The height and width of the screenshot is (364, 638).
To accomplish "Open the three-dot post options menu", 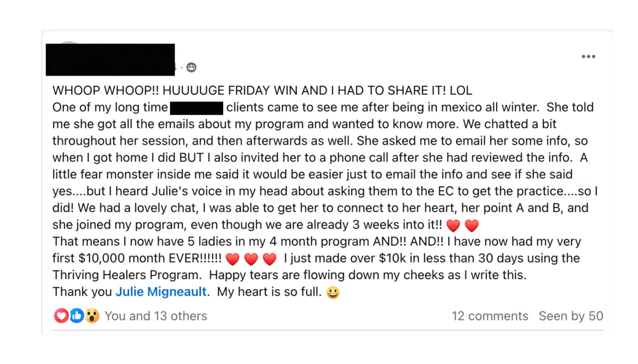I will click(588, 57).
